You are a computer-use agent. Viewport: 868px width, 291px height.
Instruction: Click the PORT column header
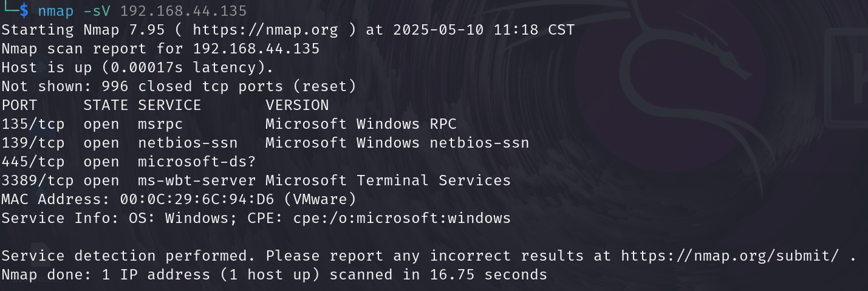click(19, 105)
